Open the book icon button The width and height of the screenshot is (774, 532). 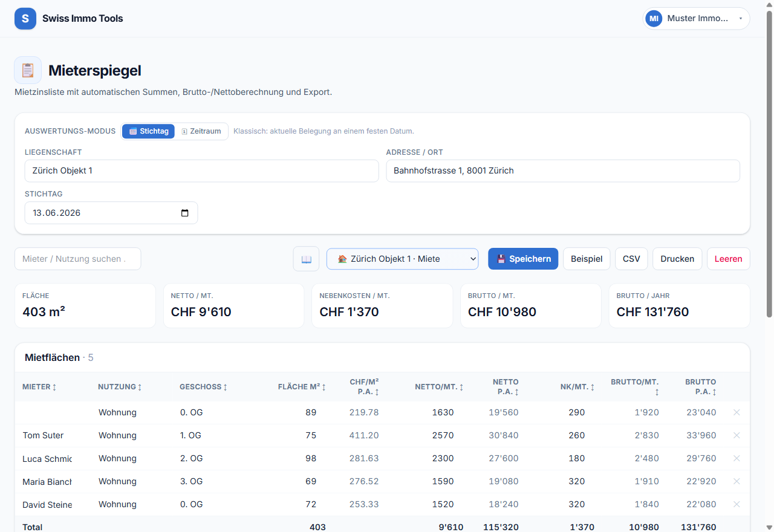coord(306,259)
